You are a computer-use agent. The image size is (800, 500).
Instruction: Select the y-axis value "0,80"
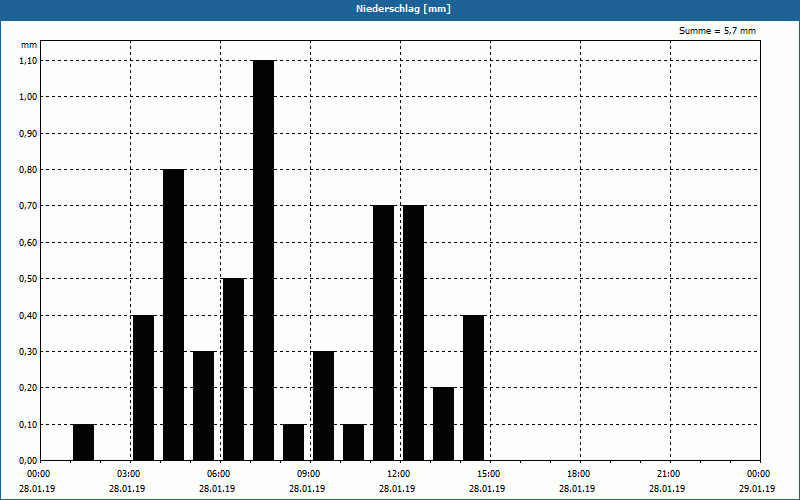click(28, 169)
